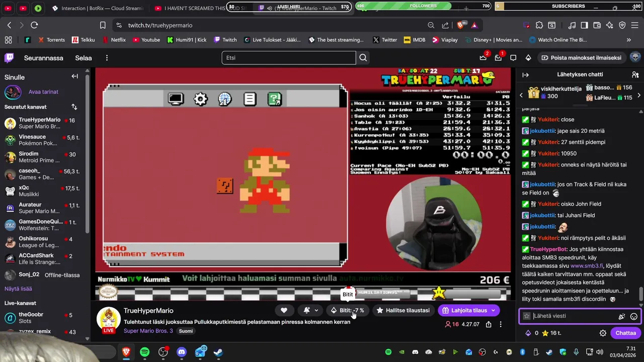Show next gift leaderboard with right arrow

638,95
